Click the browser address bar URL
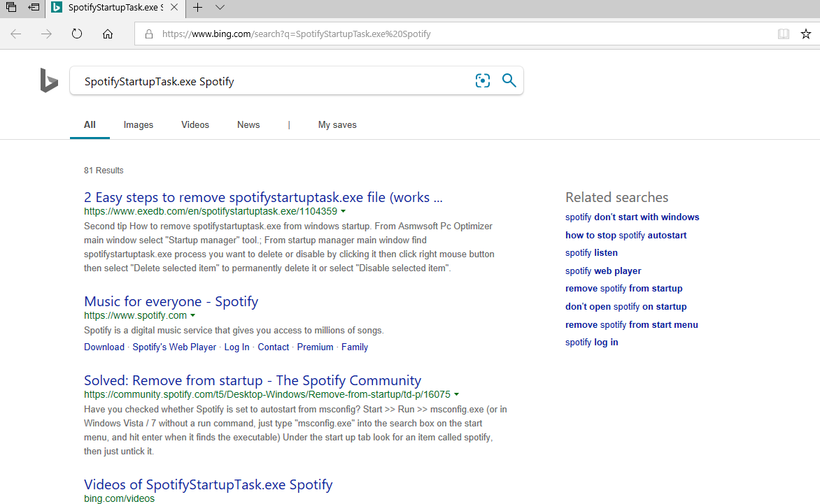This screenshot has width=820, height=504. tap(296, 34)
